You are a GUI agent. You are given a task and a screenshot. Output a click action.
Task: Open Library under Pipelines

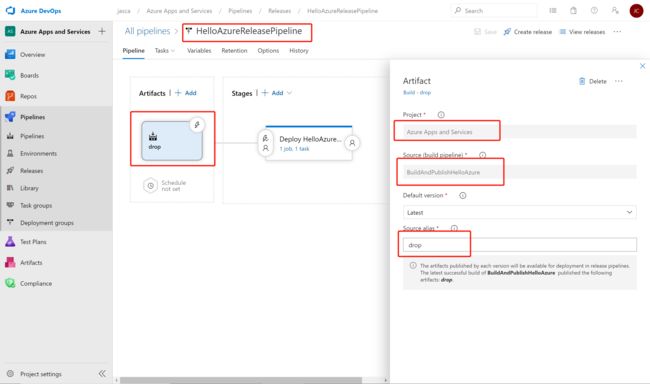click(29, 188)
